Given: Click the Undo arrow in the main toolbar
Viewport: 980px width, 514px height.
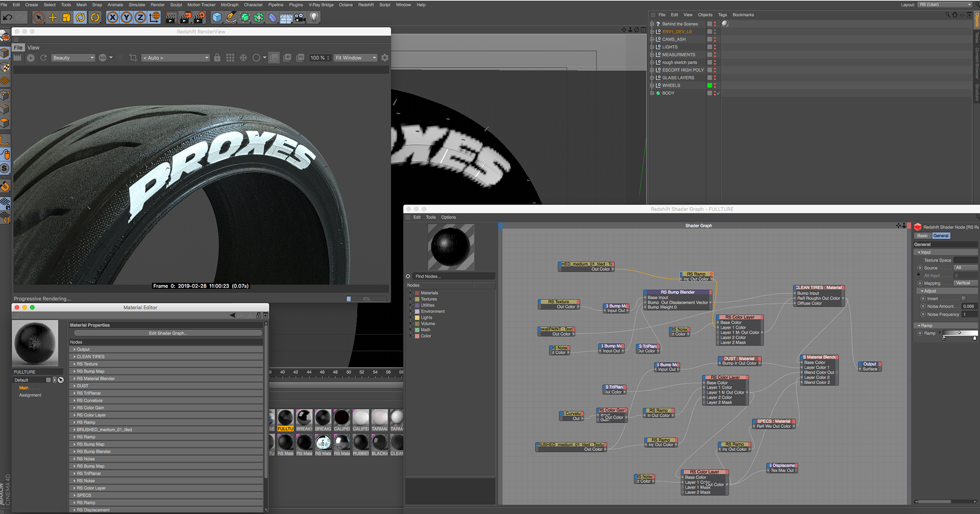Looking at the screenshot, I should coord(7,17).
